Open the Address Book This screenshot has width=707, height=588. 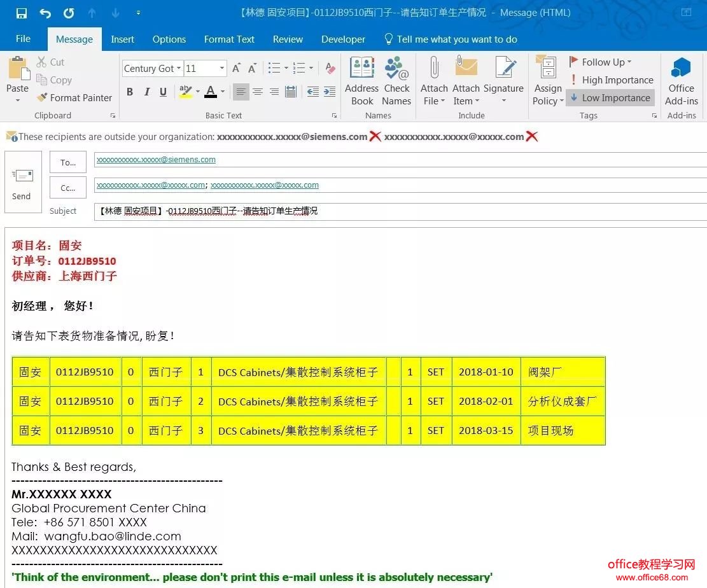click(x=361, y=81)
